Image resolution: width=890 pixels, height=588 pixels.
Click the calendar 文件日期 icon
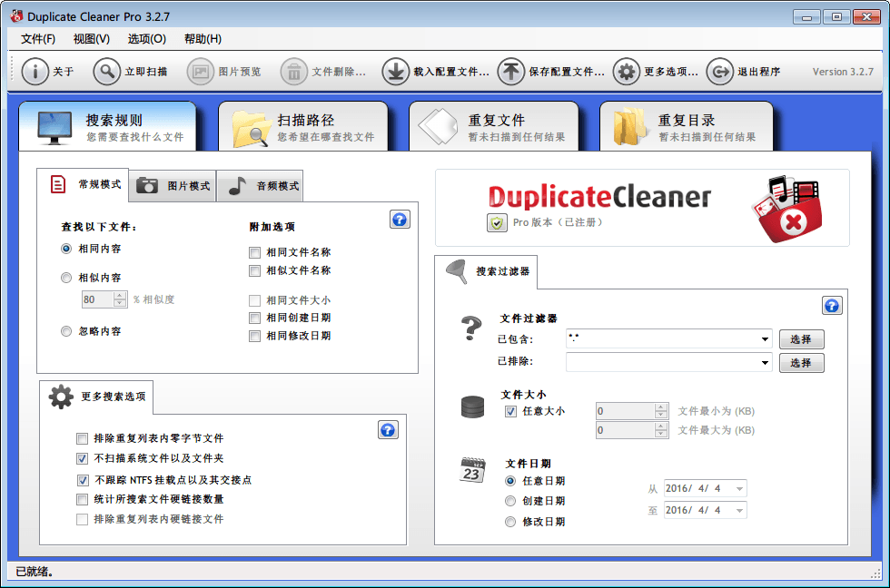click(x=472, y=470)
